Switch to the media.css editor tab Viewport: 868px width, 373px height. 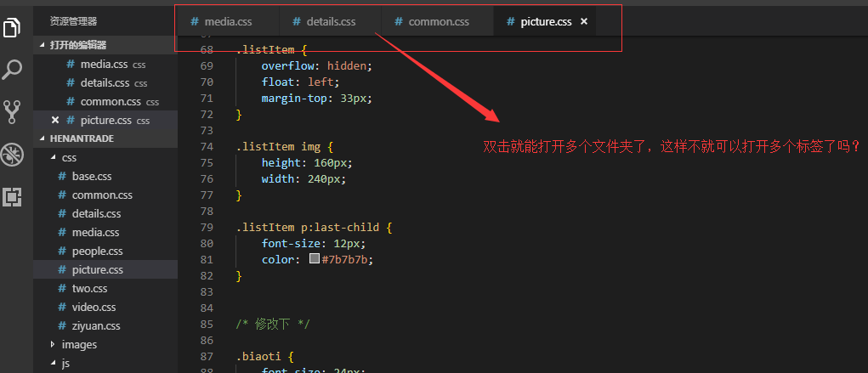pyautogui.click(x=228, y=21)
